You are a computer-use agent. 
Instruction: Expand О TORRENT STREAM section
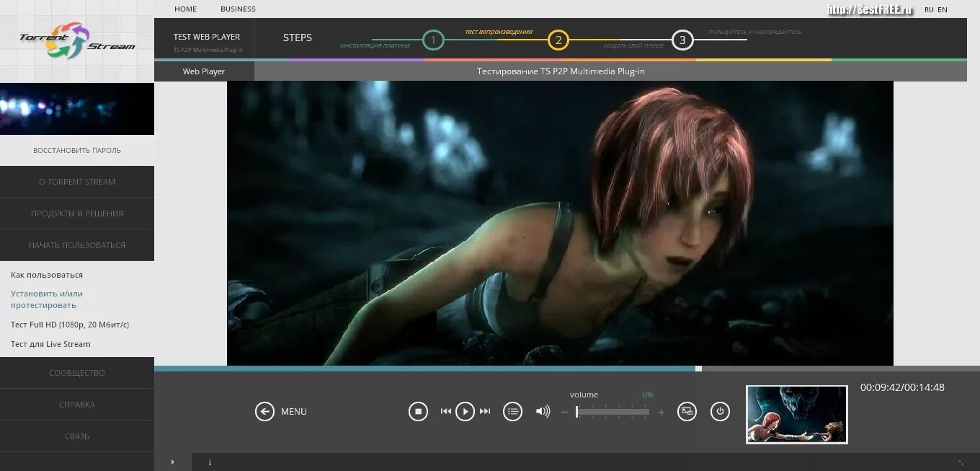[77, 182]
